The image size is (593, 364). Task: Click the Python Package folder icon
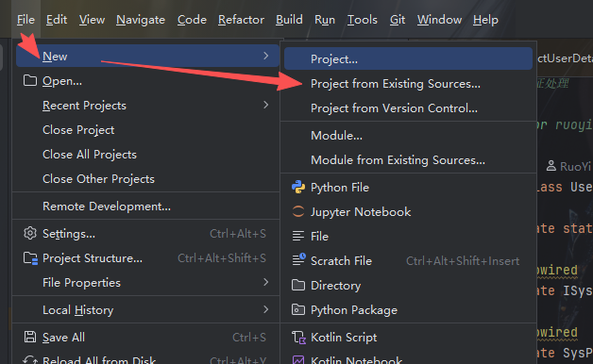pos(298,309)
